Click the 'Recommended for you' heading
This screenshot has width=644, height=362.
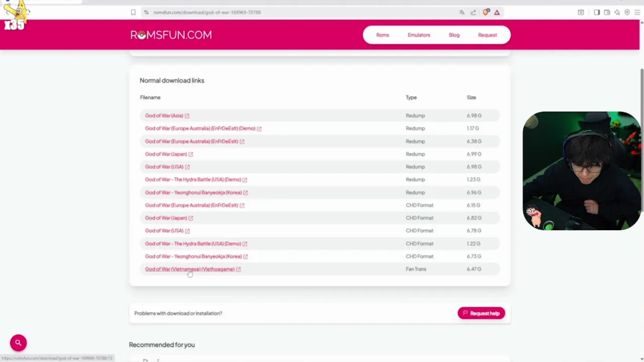pyautogui.click(x=162, y=345)
